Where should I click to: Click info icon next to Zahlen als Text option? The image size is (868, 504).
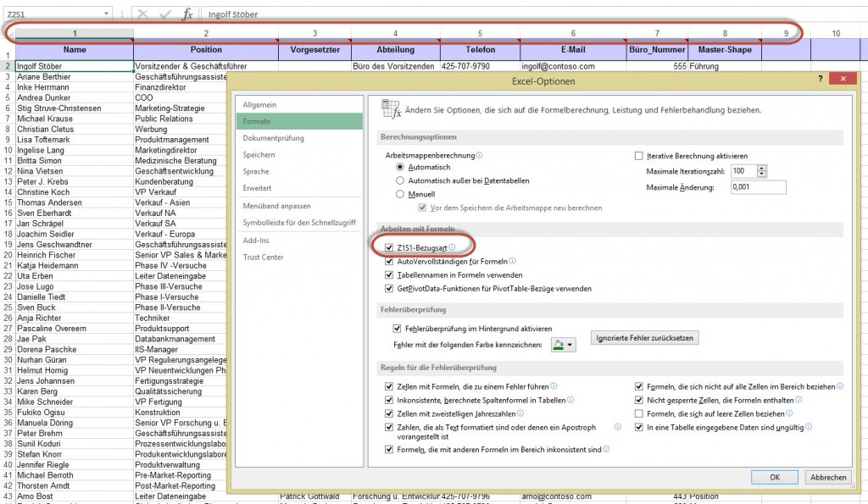pyautogui.click(x=618, y=427)
